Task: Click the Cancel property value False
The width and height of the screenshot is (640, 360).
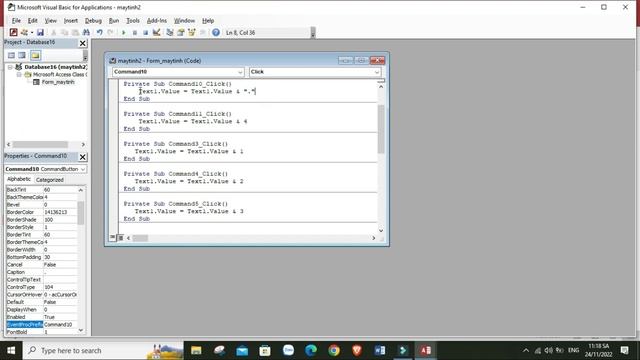Action: (x=60, y=264)
